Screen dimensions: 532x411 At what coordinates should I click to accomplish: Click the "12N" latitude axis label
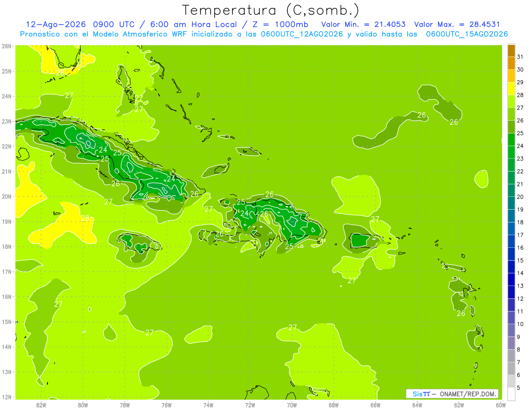pyautogui.click(x=6, y=397)
